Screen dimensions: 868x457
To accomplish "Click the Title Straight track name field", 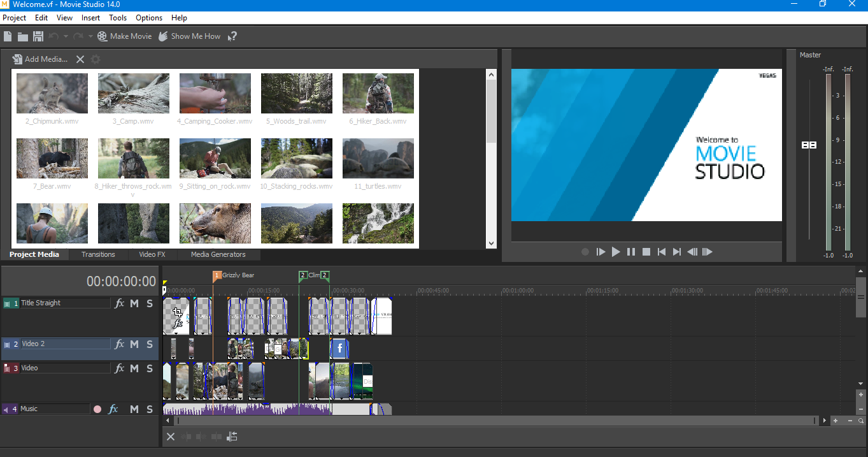I will 66,303.
